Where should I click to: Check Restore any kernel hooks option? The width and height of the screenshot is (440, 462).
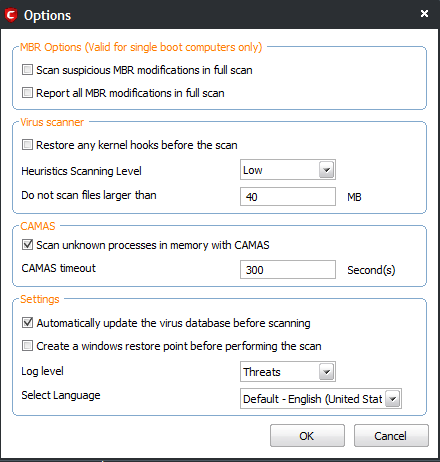(27, 145)
